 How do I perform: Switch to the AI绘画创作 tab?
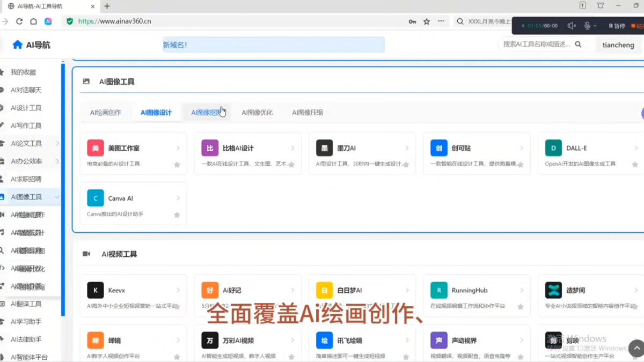tap(106, 113)
